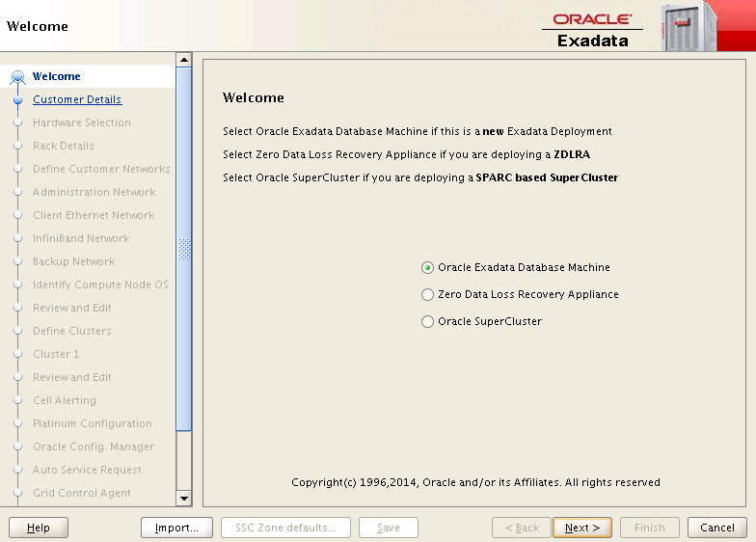Screen dimensions: 756x542
Task: Click the Hardware Selection step bullet
Action: pyautogui.click(x=17, y=122)
